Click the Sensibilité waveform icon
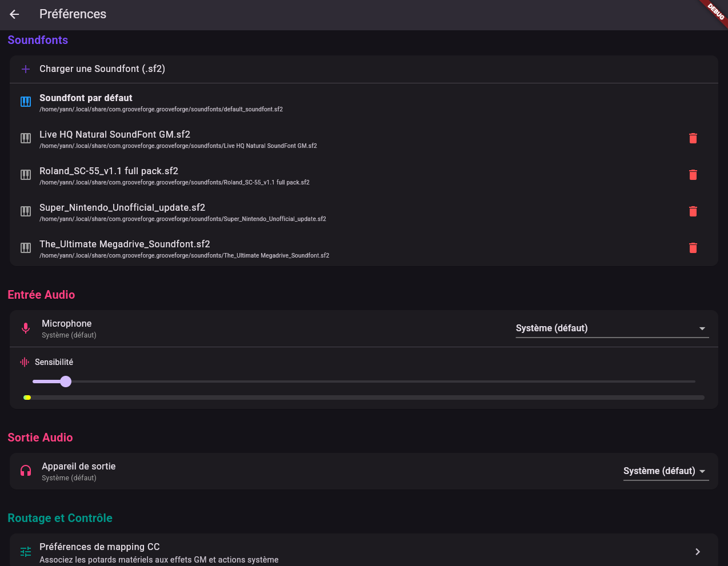This screenshot has width=728, height=566. [x=23, y=362]
